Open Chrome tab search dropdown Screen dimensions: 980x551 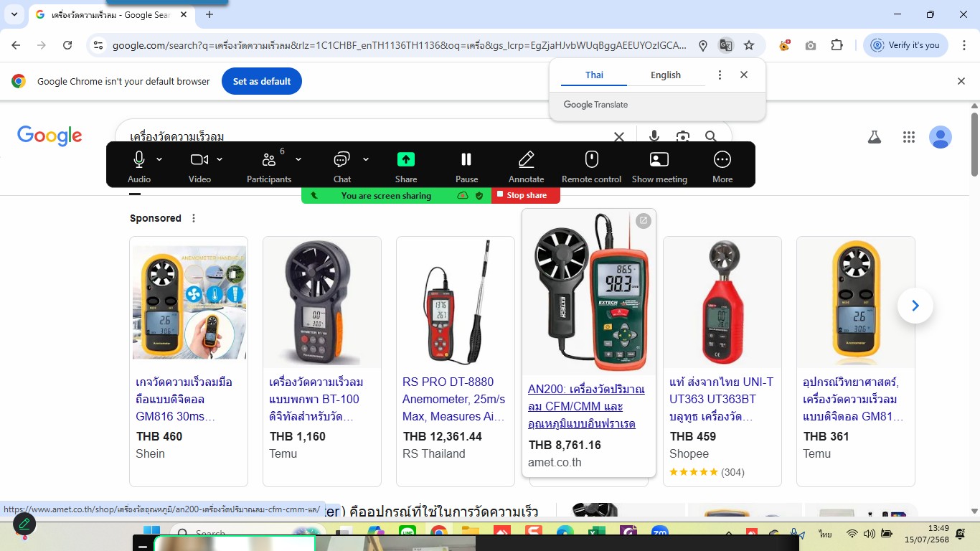14,14
